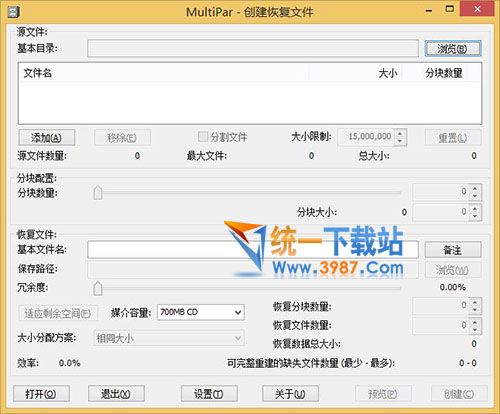Screen dimensions: 500x414
Task: Click the 冗余度 redundancy slider thumb
Action: click(x=98, y=288)
